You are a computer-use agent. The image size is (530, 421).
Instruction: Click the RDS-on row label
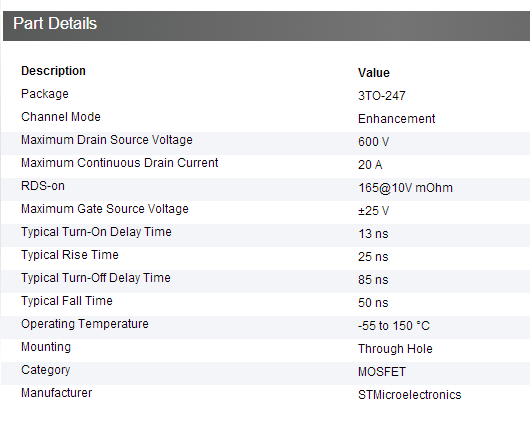point(43,186)
